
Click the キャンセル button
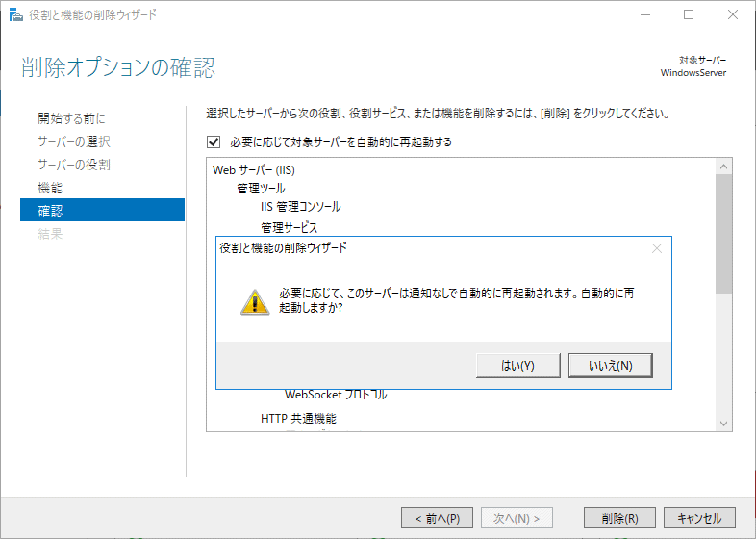click(698, 518)
